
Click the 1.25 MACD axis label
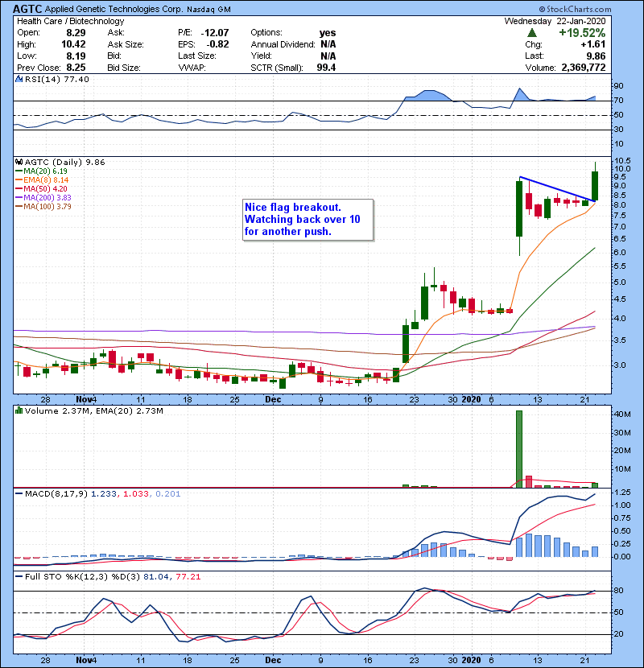point(623,492)
